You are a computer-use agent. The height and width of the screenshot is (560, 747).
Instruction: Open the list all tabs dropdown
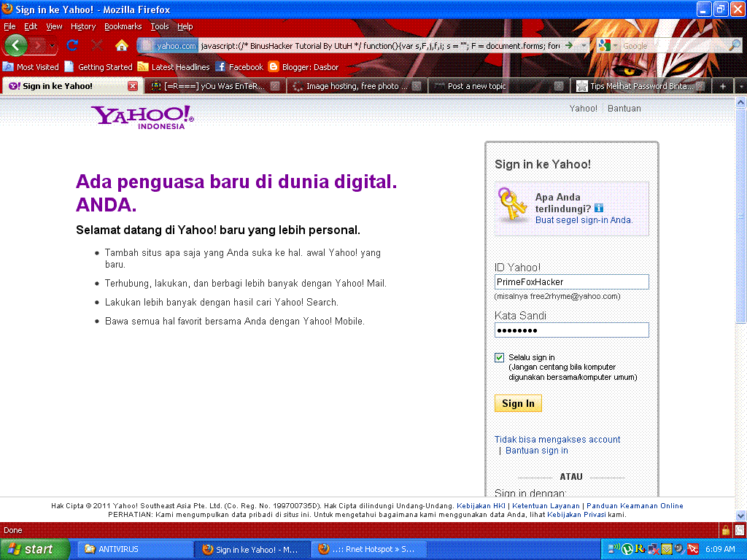741,86
